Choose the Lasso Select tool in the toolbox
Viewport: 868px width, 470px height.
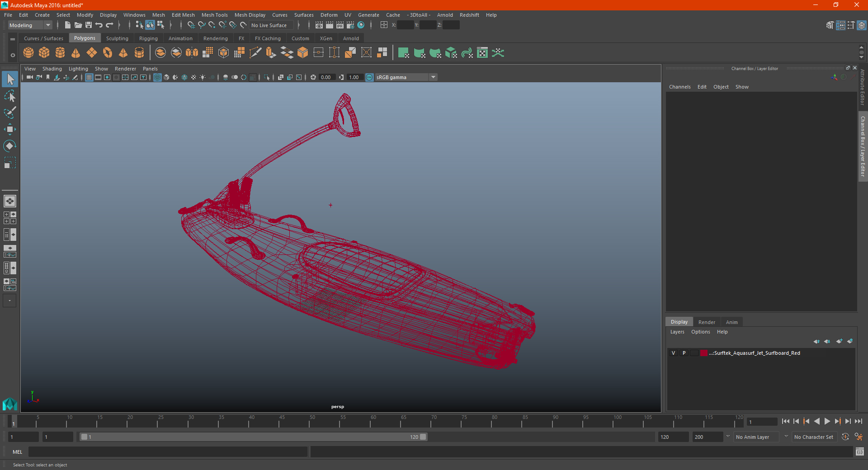coord(10,96)
